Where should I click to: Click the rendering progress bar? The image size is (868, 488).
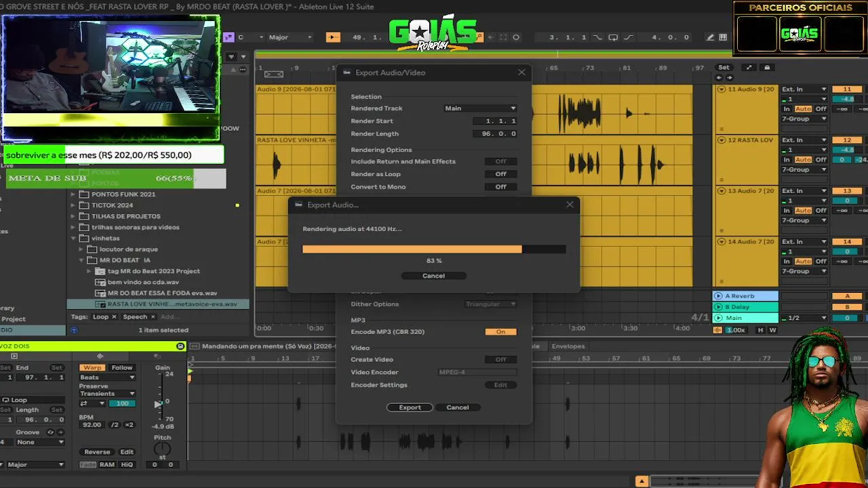(434, 249)
